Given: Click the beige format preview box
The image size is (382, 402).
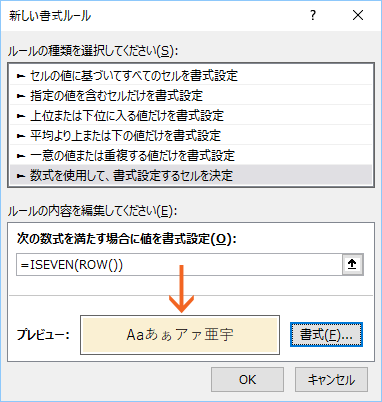Looking at the screenshot, I should tap(180, 335).
